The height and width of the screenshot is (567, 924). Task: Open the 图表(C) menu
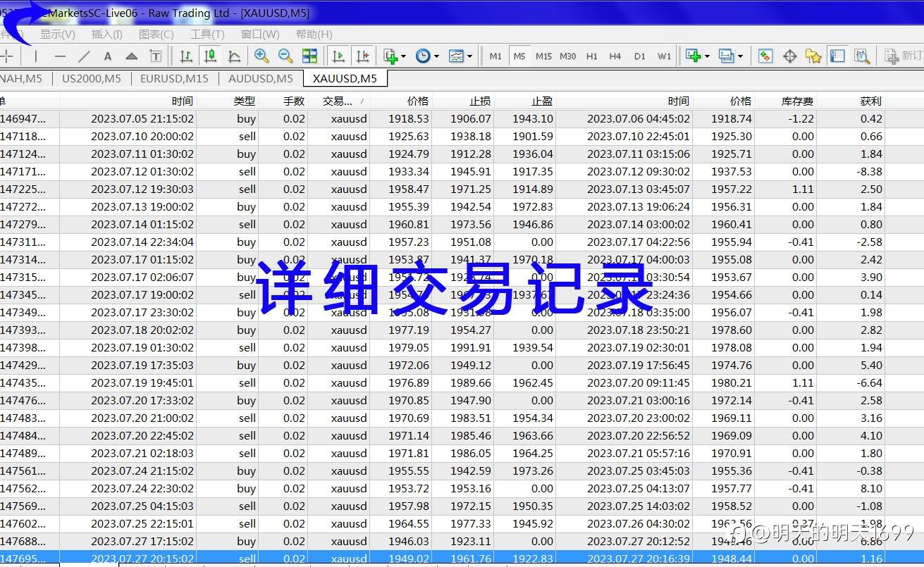click(x=156, y=34)
